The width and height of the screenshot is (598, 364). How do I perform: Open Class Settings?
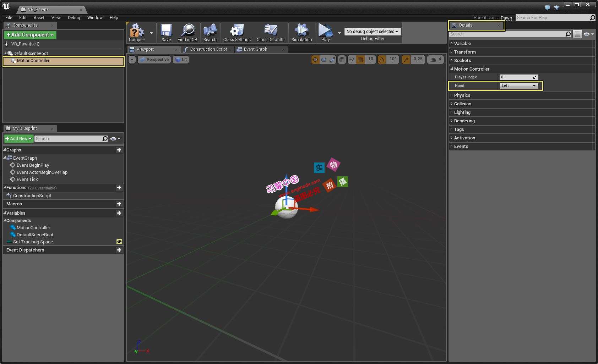tap(237, 33)
